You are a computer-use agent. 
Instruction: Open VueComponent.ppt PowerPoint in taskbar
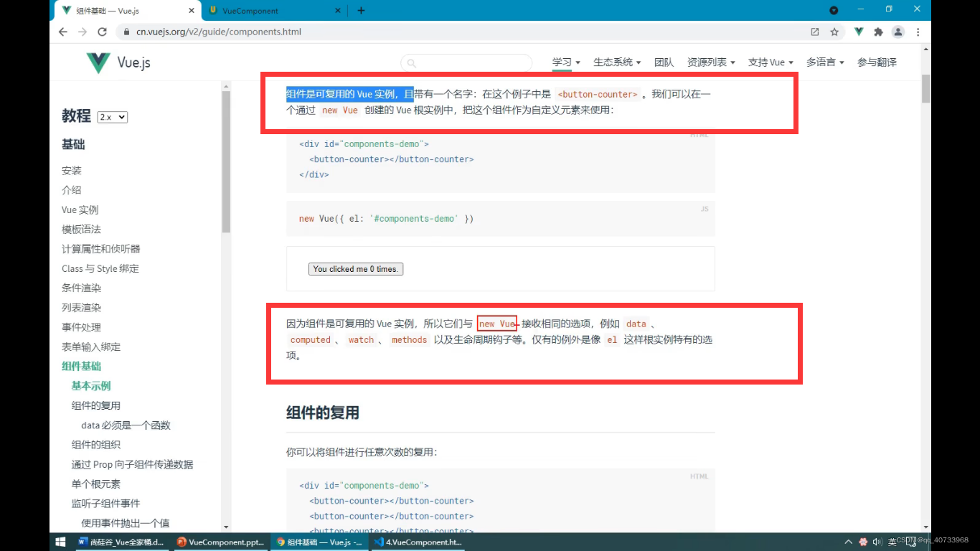coord(221,542)
